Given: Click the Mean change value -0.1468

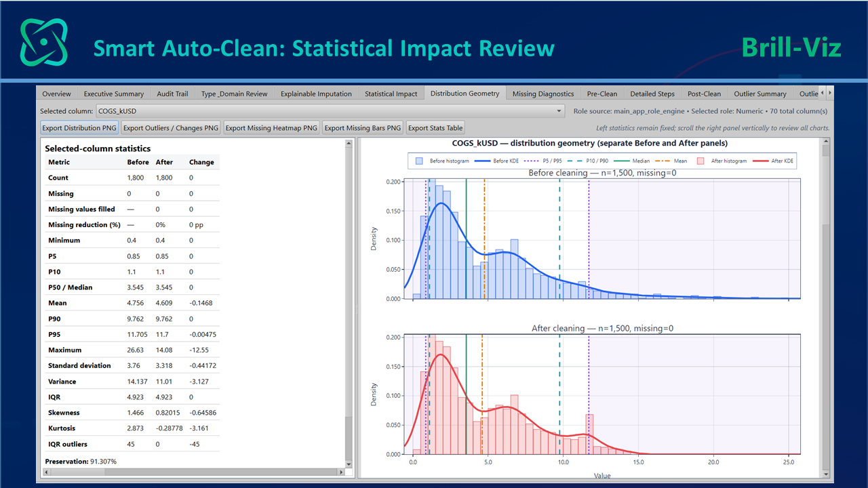Looking at the screenshot, I should point(200,303).
